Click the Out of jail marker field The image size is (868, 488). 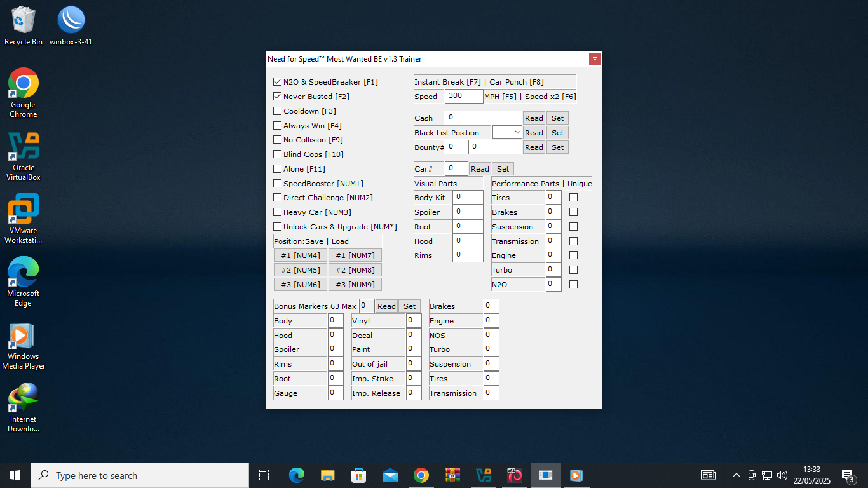click(x=414, y=363)
